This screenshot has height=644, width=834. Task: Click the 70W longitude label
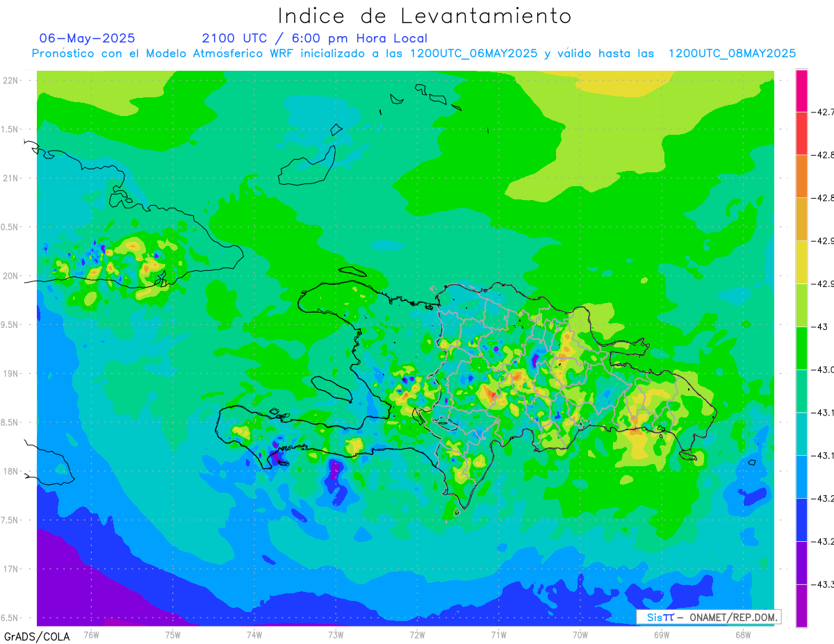(580, 634)
